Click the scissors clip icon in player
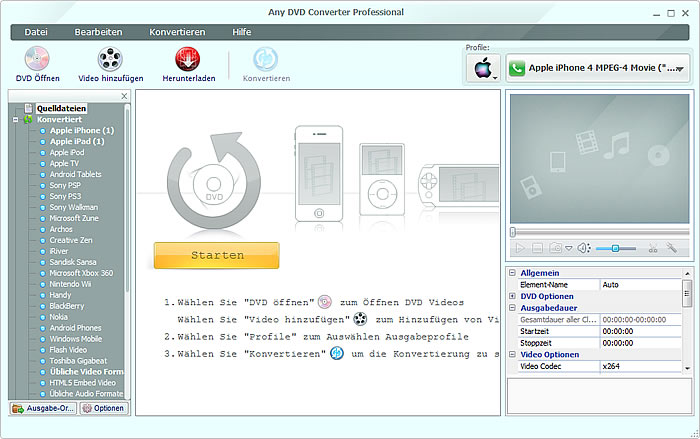The image size is (700, 439). click(653, 248)
